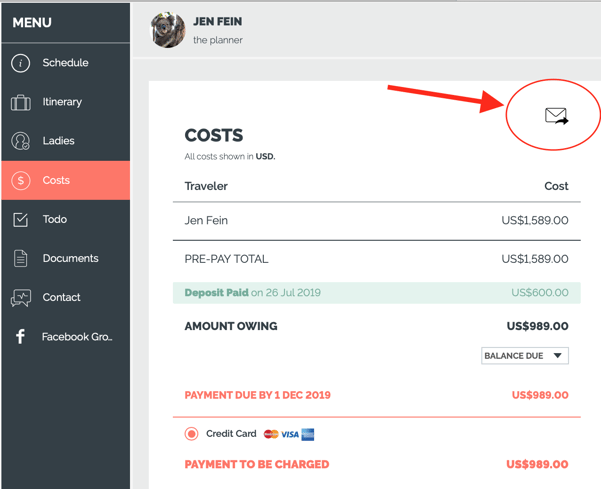Click the Contact chat icon

21,298
